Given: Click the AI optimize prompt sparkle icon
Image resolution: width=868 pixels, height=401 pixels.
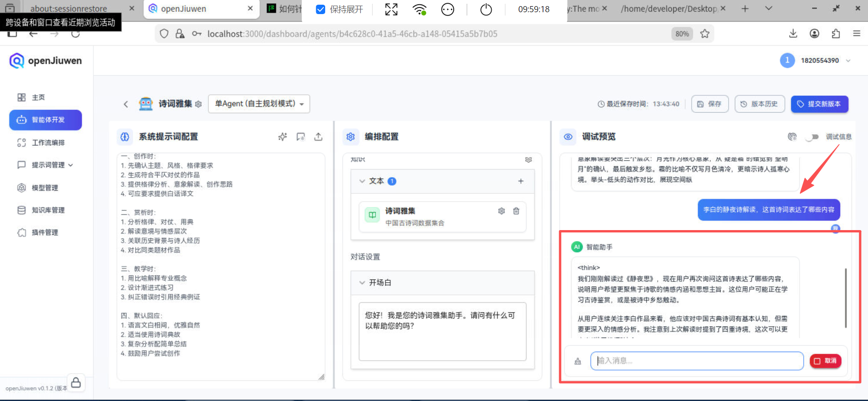Looking at the screenshot, I should [x=282, y=137].
